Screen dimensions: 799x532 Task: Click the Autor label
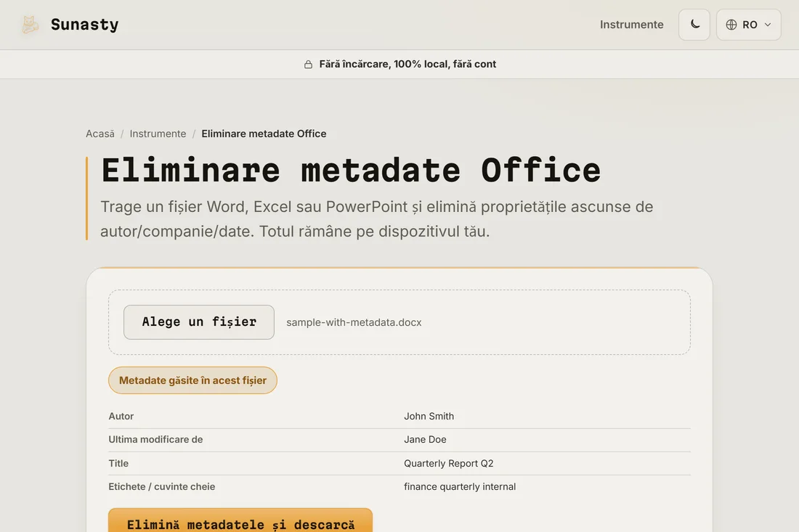[121, 416]
